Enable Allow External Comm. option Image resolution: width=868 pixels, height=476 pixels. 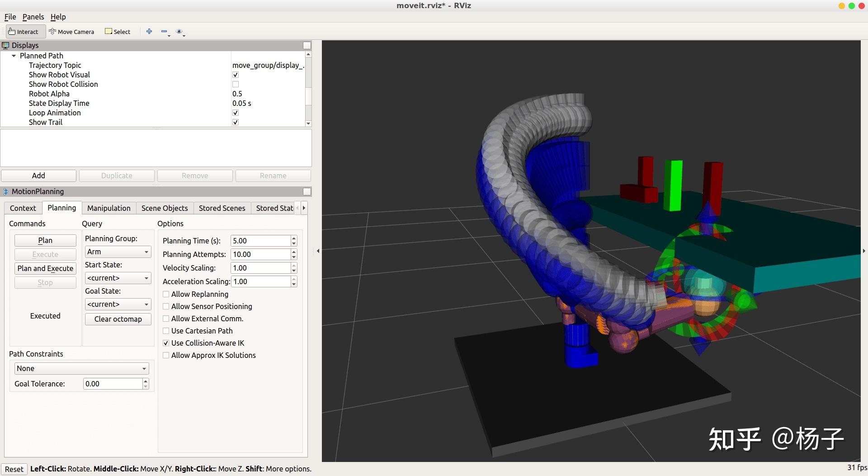166,319
